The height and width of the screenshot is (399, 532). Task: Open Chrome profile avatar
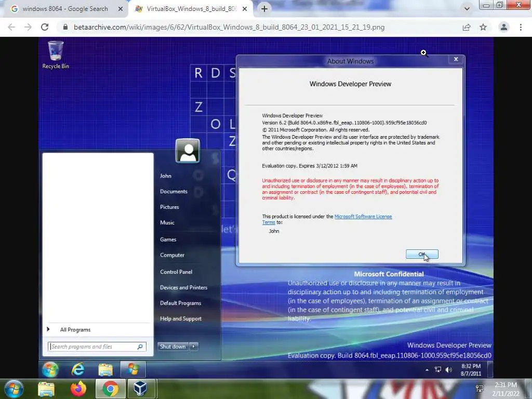[504, 27]
